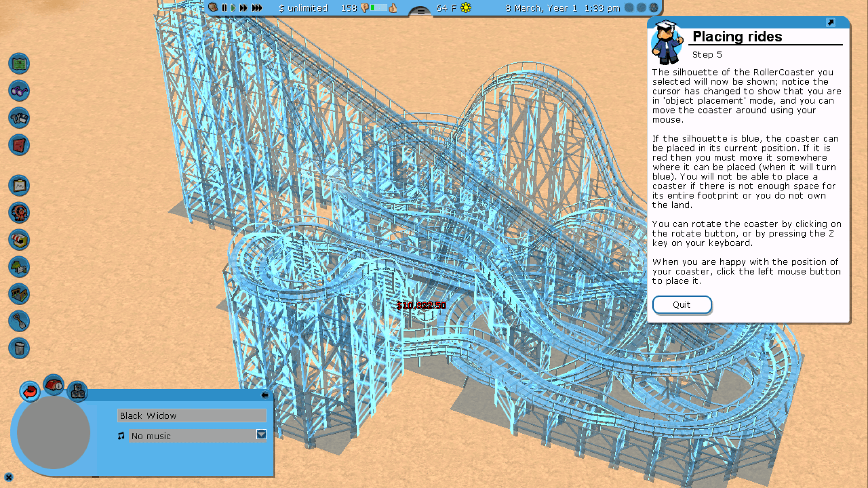This screenshot has height=488, width=868.
Task: Set game speed to fastest triple arrows
Action: 257,8
